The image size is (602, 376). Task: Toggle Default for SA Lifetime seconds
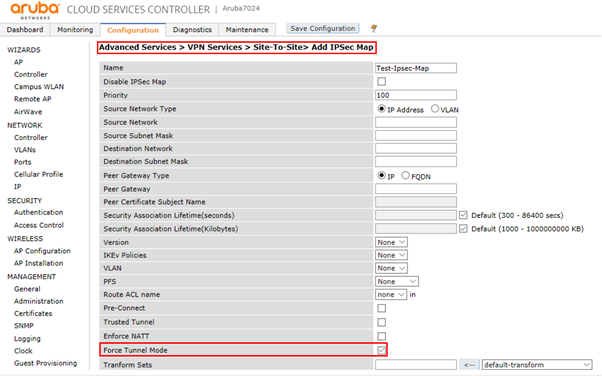(x=463, y=215)
